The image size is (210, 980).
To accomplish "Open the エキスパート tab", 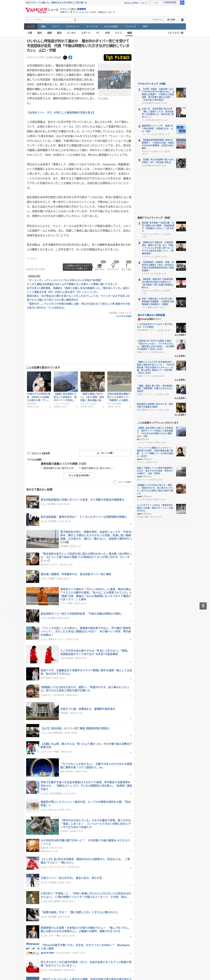I will point(72,27).
